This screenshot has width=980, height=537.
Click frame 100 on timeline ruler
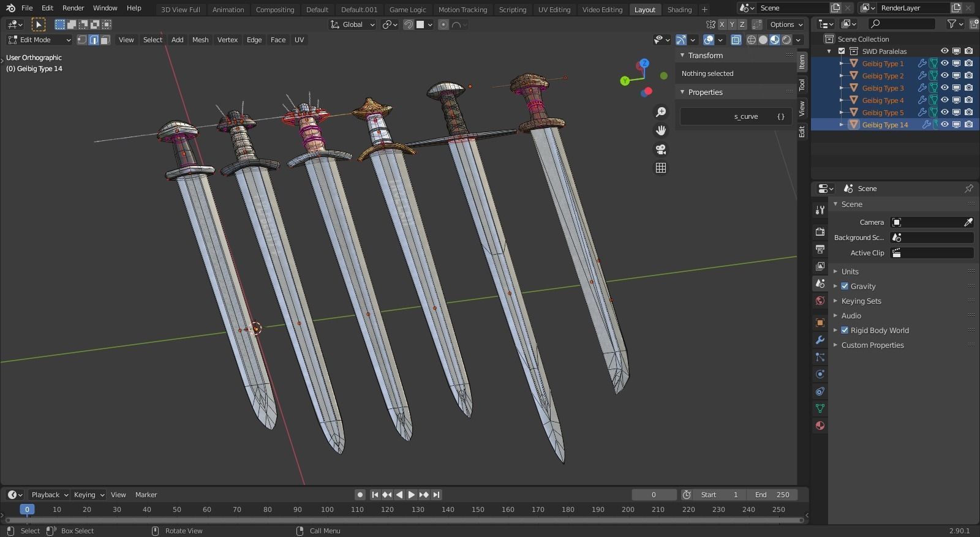pyautogui.click(x=327, y=509)
